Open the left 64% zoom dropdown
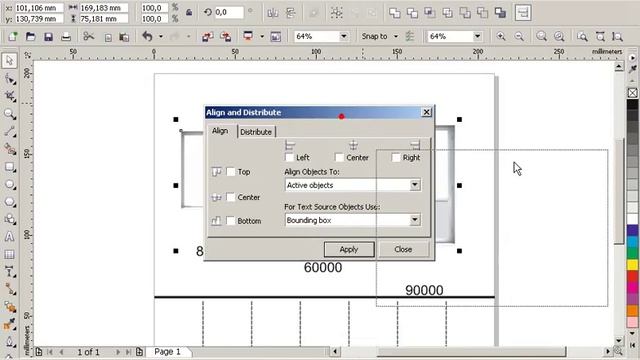Viewport: 640px width, 360px height. click(x=344, y=36)
